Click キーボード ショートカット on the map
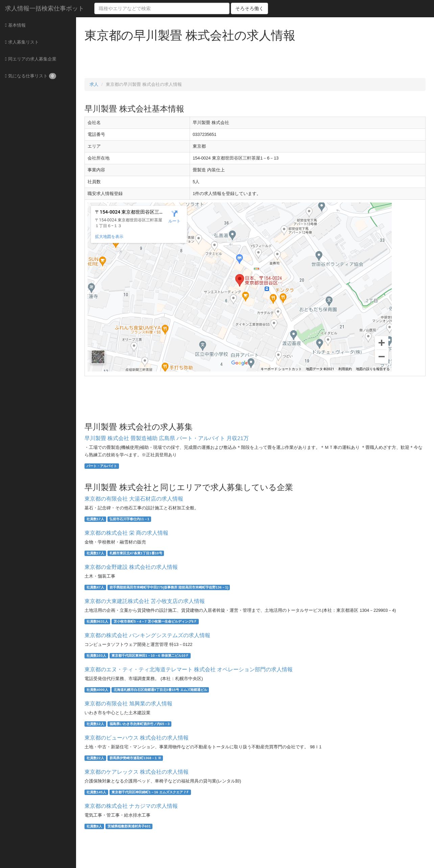Screen dimensions: 434x868 point(281,369)
